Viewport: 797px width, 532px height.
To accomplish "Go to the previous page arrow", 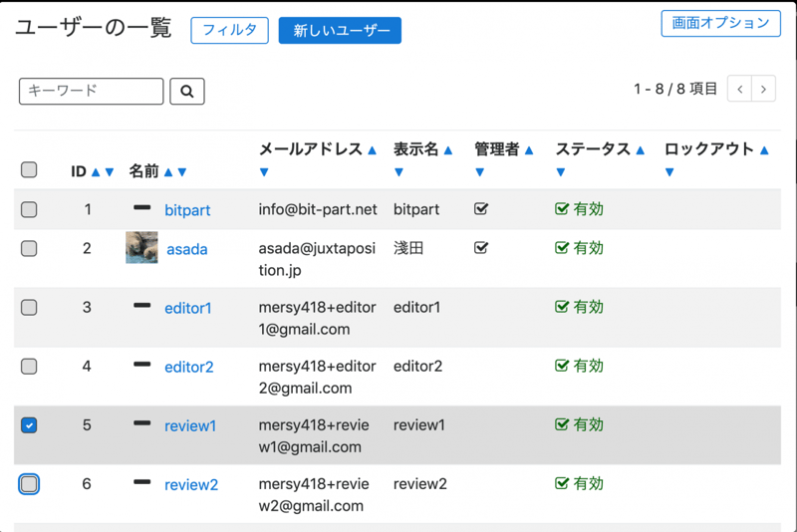I will click(x=739, y=89).
